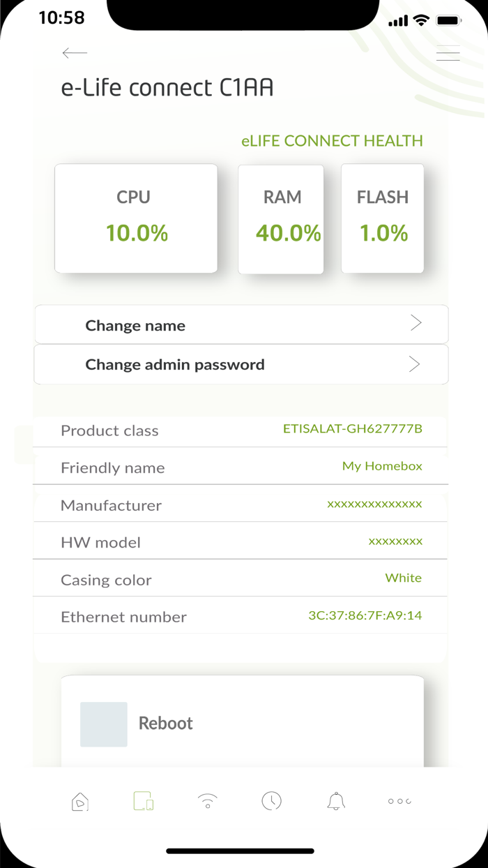Image resolution: width=488 pixels, height=868 pixels.
Task: Select the Home icon in bottom navigation
Action: [79, 801]
